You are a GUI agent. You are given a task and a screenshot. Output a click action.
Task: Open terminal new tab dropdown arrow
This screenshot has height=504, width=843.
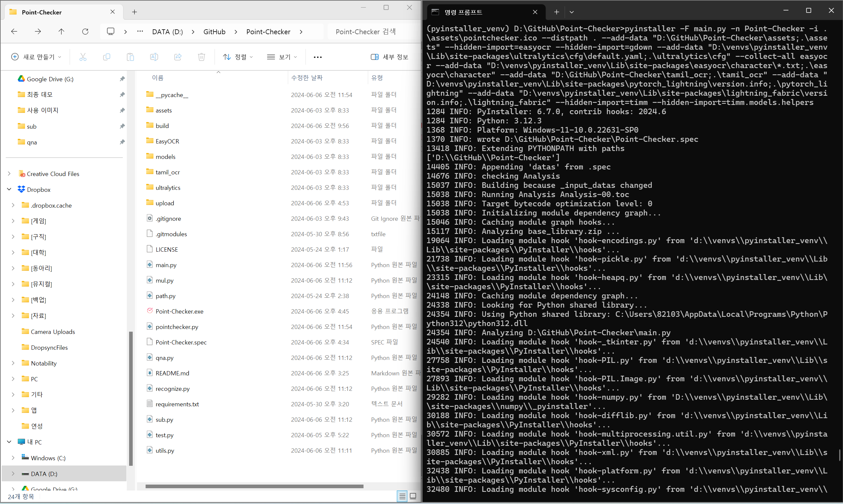572,12
